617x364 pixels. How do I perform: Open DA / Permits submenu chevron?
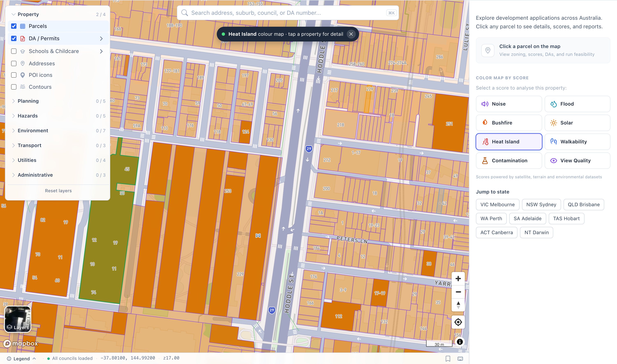pyautogui.click(x=101, y=38)
